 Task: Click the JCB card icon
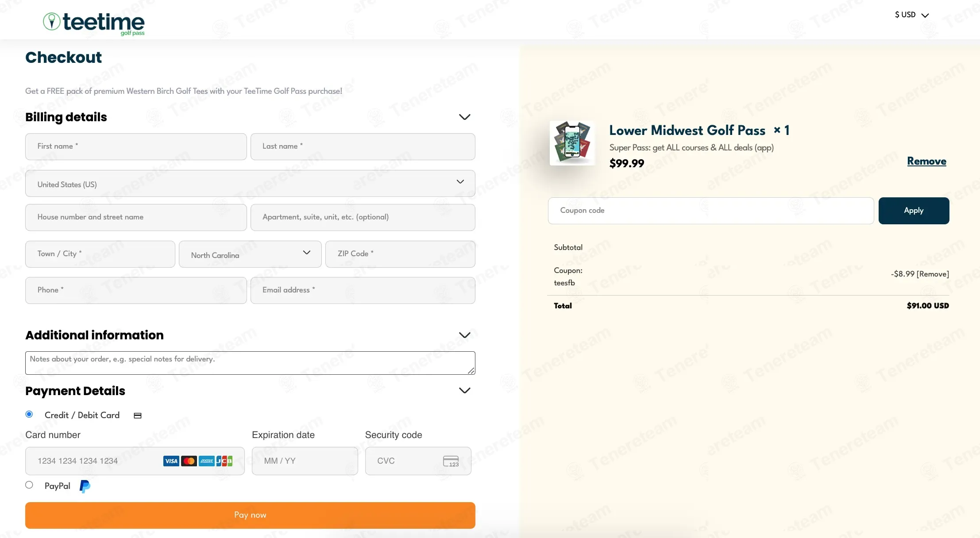pyautogui.click(x=224, y=461)
